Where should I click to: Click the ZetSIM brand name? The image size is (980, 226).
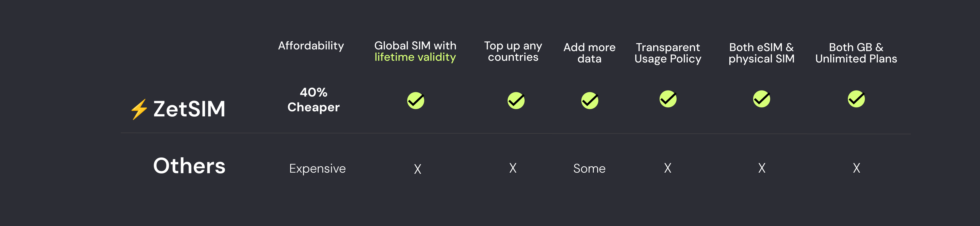click(189, 109)
